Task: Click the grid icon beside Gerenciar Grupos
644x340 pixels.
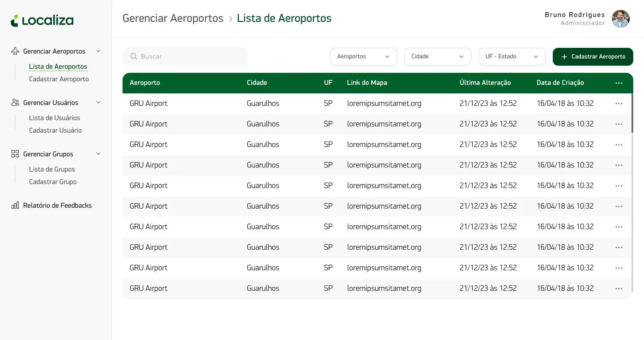Action: 15,154
